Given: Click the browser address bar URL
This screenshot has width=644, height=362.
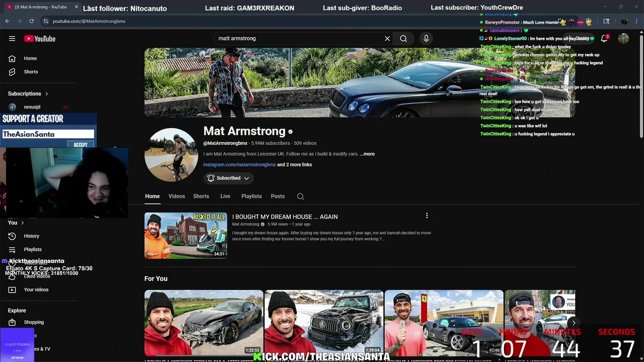Looking at the screenshot, I should click(x=89, y=21).
